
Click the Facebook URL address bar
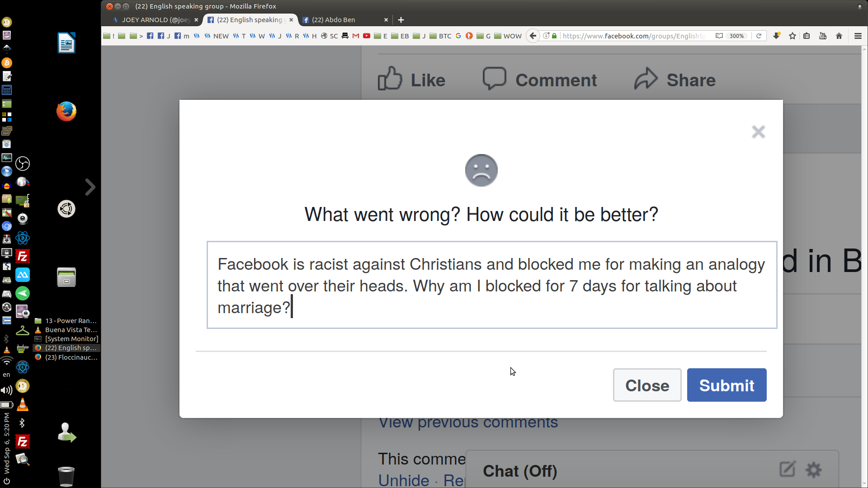point(633,36)
